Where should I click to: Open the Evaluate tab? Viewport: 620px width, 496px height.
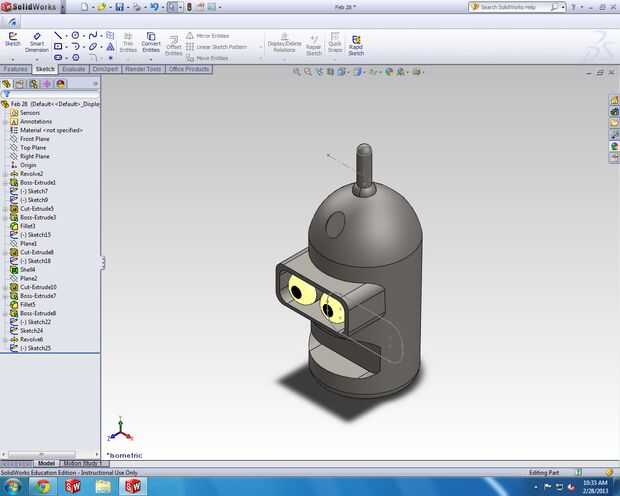73,69
